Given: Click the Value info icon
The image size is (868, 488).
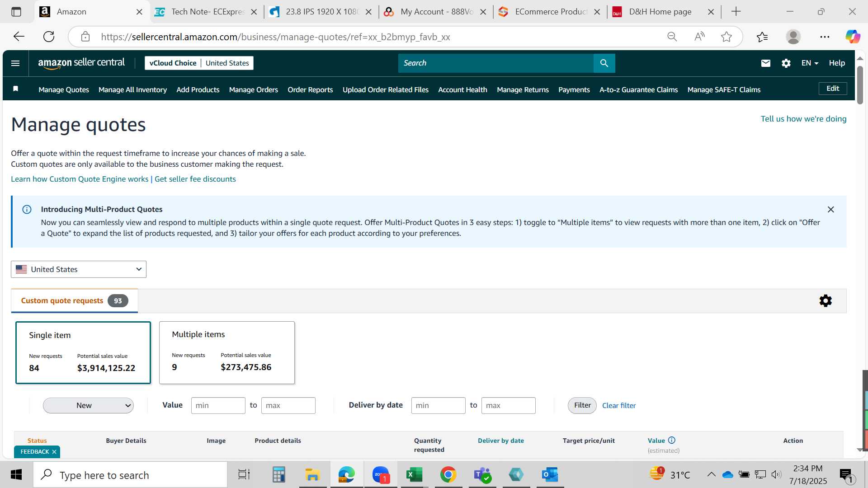Looking at the screenshot, I should (x=672, y=441).
